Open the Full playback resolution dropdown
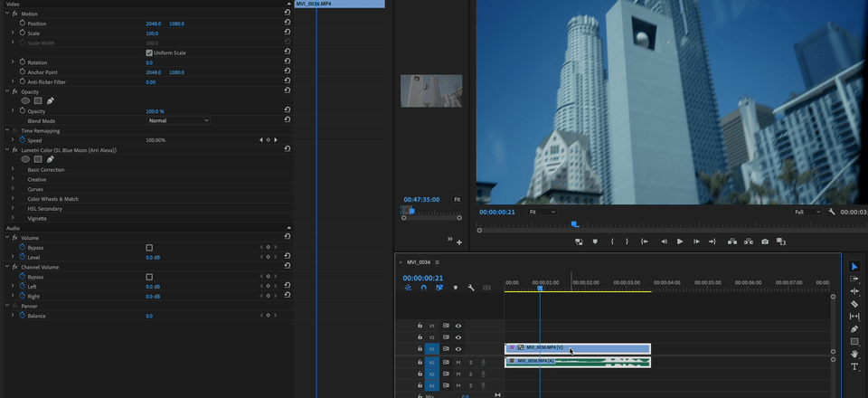868x398 pixels. 807,212
